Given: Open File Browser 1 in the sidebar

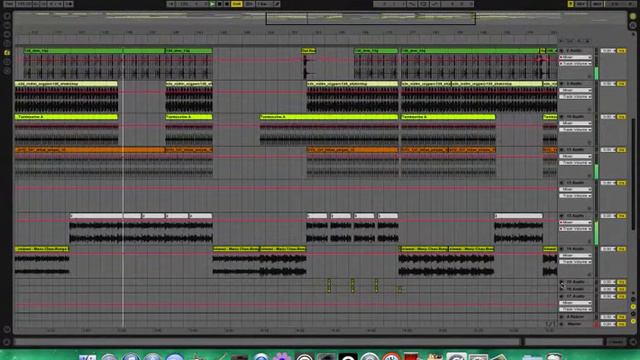Looking at the screenshot, I should tap(7, 43).
